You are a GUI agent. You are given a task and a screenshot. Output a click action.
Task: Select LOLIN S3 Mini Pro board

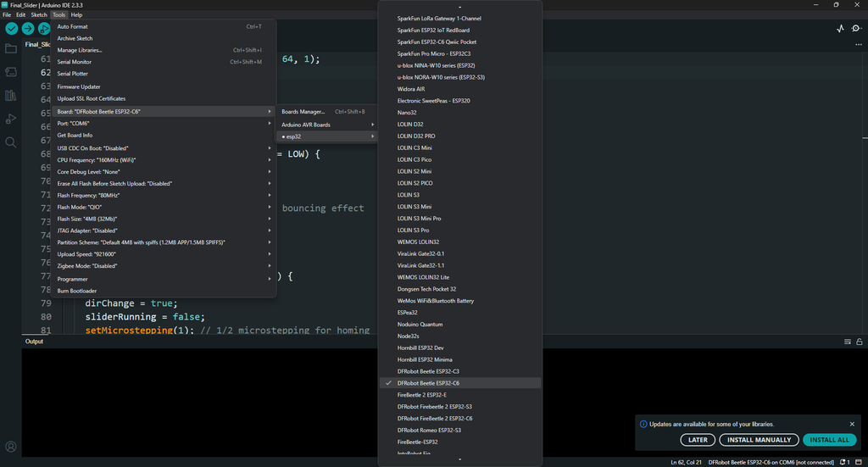point(460,218)
